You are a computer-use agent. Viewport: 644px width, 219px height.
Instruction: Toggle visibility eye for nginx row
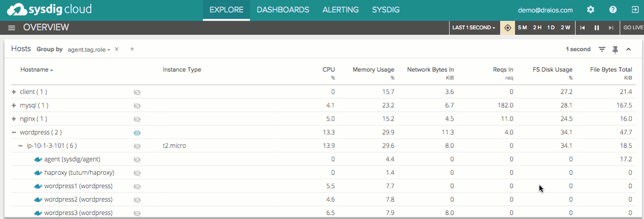[137, 119]
